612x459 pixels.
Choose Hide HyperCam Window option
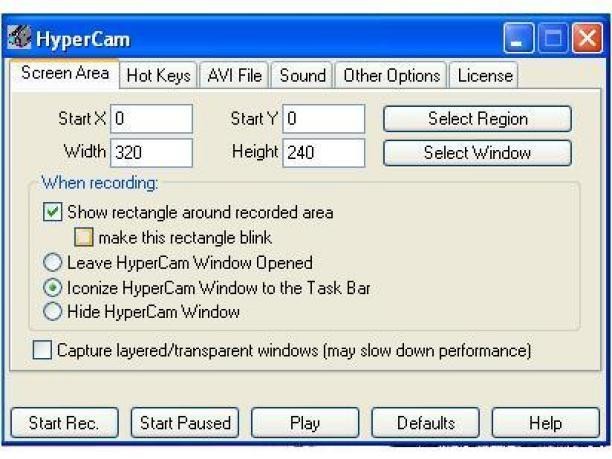point(53,311)
